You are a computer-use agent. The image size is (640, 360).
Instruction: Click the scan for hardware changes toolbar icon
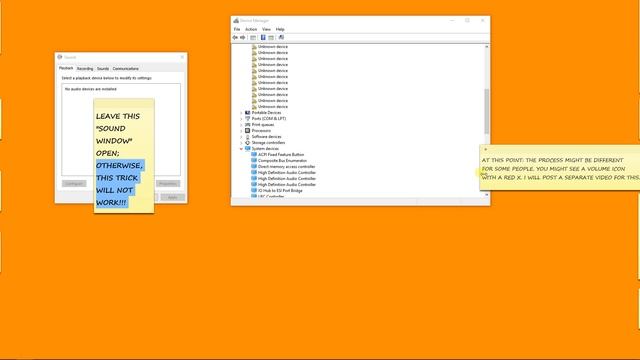click(x=281, y=38)
